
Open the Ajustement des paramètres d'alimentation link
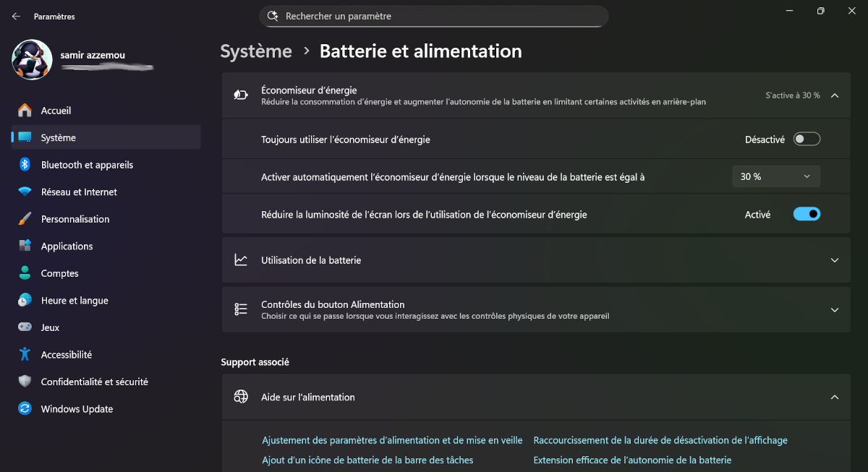click(392, 440)
